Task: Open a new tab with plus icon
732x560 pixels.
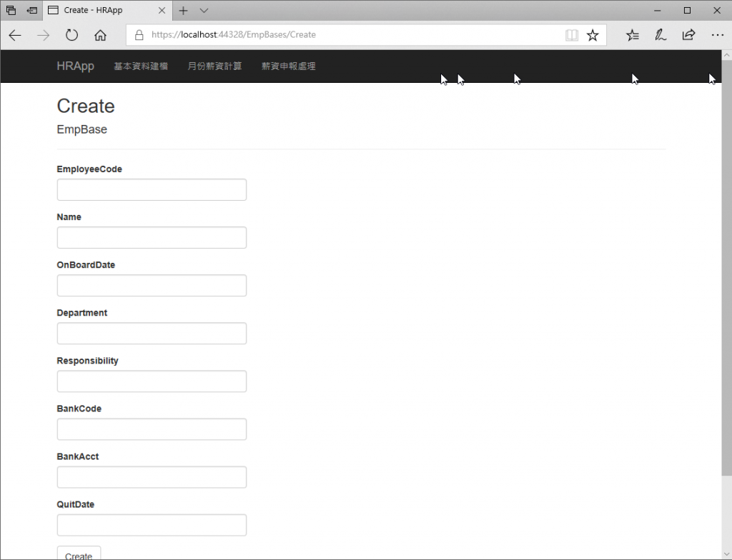Action: (183, 10)
